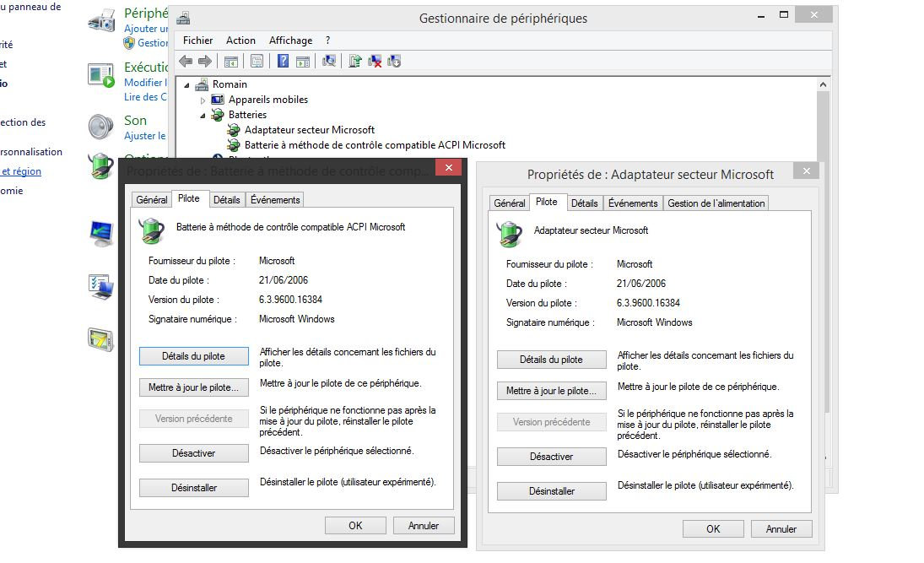Open the power options battery icon in Control Panel
The image size is (924, 563).
point(100,166)
